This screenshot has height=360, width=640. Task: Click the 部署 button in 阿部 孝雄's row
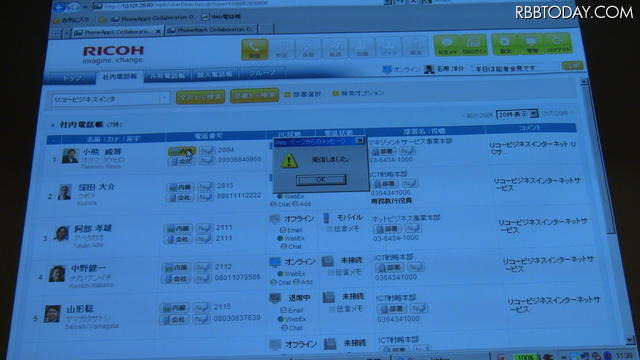click(387, 229)
